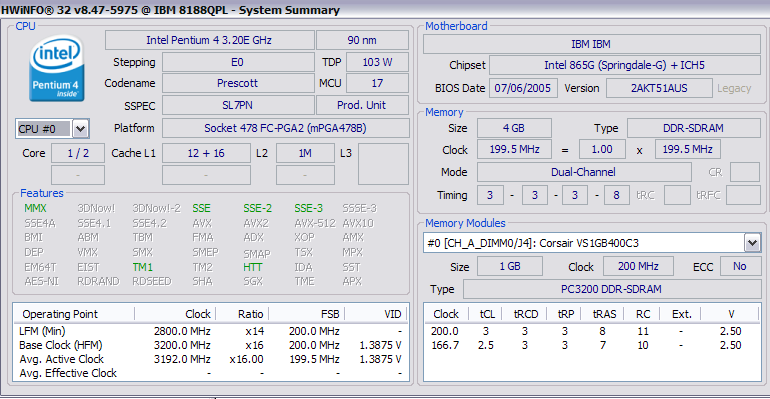The width and height of the screenshot is (770, 399).
Task: Click the VID column header
Action: pos(376,314)
